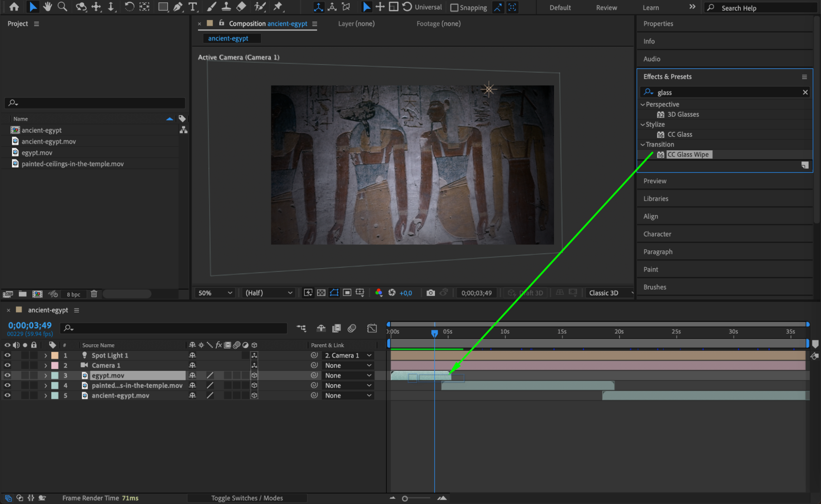
Task: Click the layer 3 teal label color swatch
Action: pyautogui.click(x=55, y=375)
